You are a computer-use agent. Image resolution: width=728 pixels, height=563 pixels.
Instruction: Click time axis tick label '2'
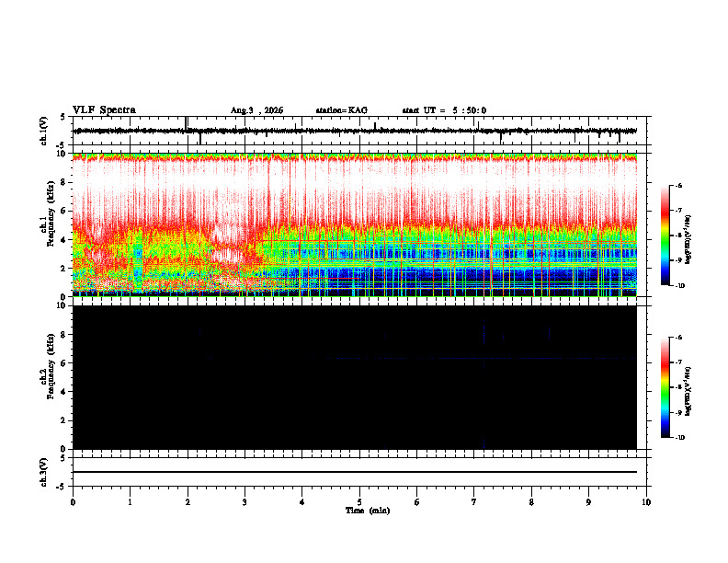[x=188, y=502]
